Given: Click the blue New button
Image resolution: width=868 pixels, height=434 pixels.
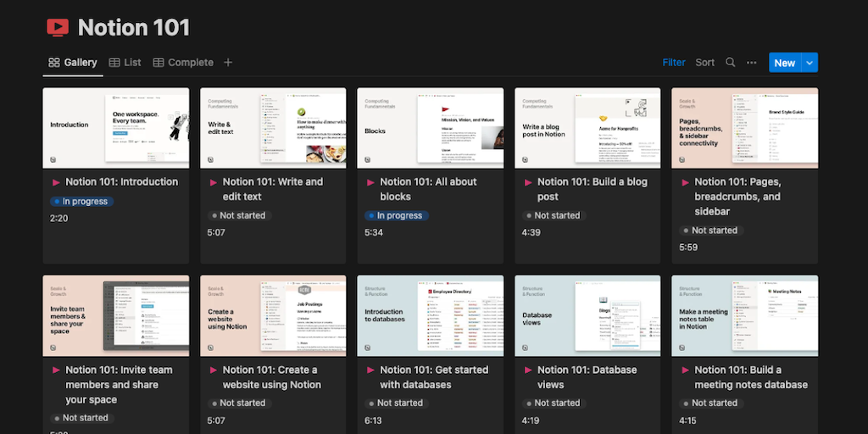Looking at the screenshot, I should click(784, 63).
